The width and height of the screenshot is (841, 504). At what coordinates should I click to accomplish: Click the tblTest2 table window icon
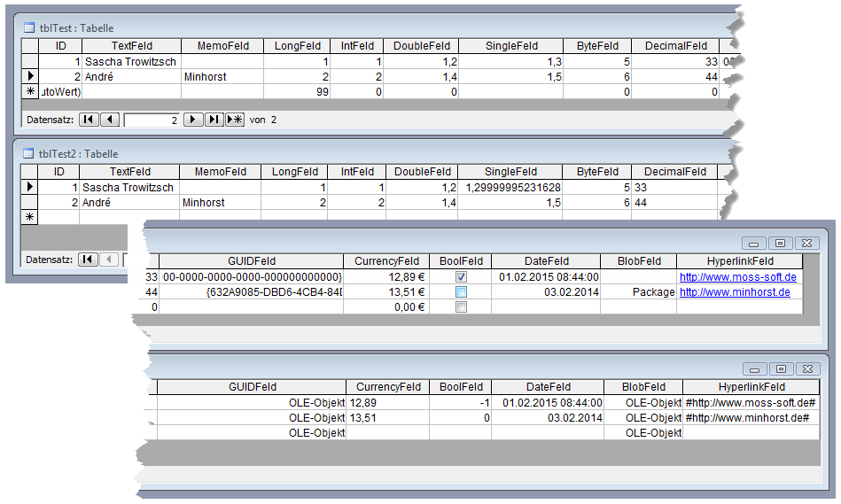[27, 154]
